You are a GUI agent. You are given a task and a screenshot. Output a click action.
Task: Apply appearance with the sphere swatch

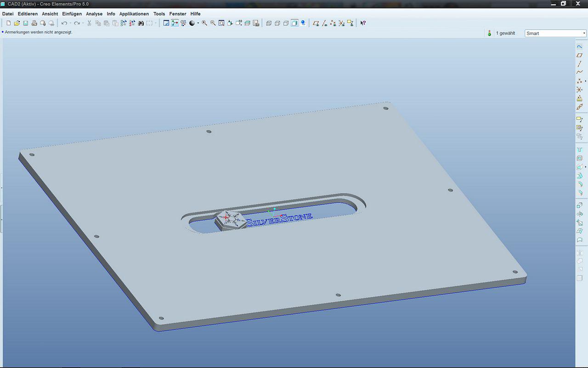pyautogui.click(x=192, y=23)
